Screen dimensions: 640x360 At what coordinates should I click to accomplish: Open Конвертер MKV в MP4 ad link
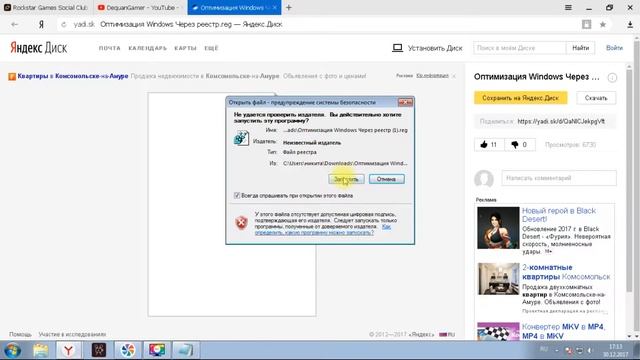563,331
